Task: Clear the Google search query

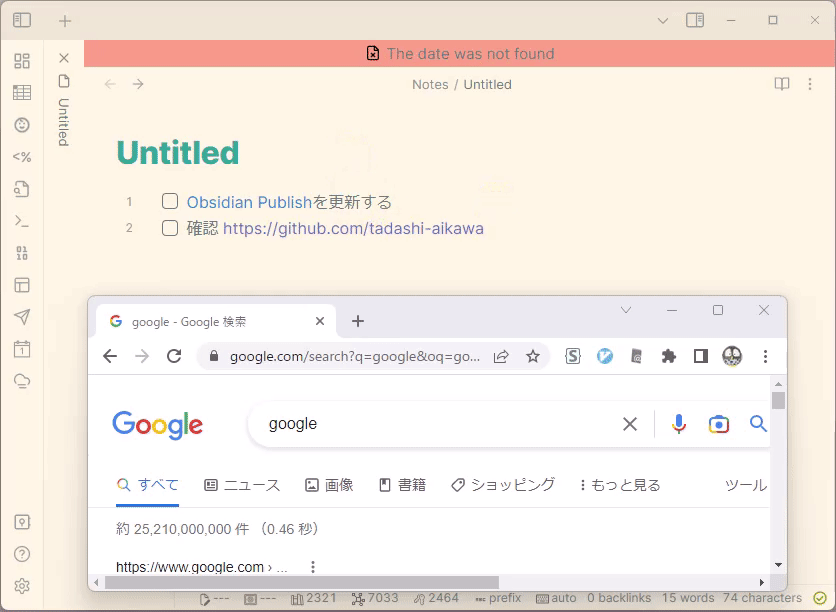Action: 630,424
